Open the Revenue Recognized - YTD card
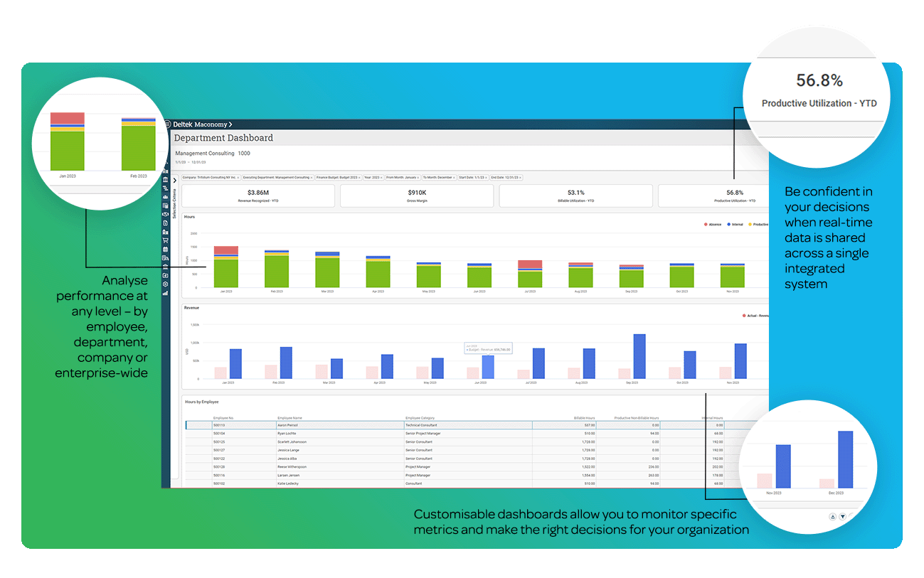 [x=257, y=196]
